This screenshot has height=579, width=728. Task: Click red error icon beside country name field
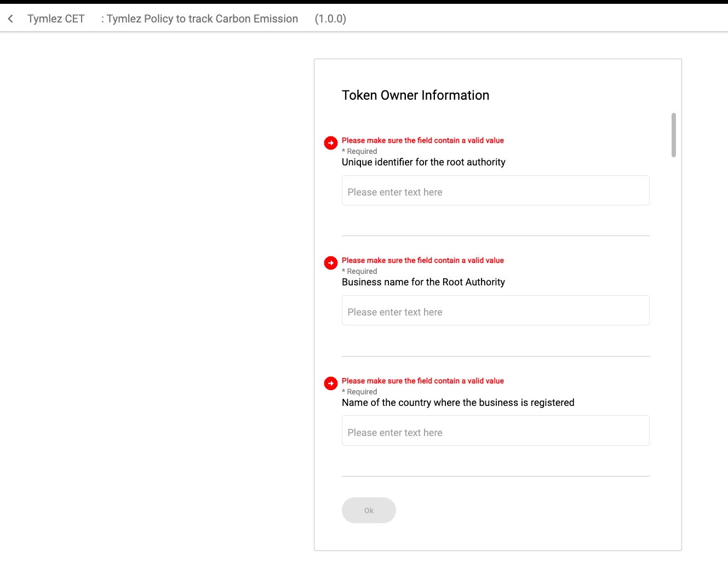point(331,383)
